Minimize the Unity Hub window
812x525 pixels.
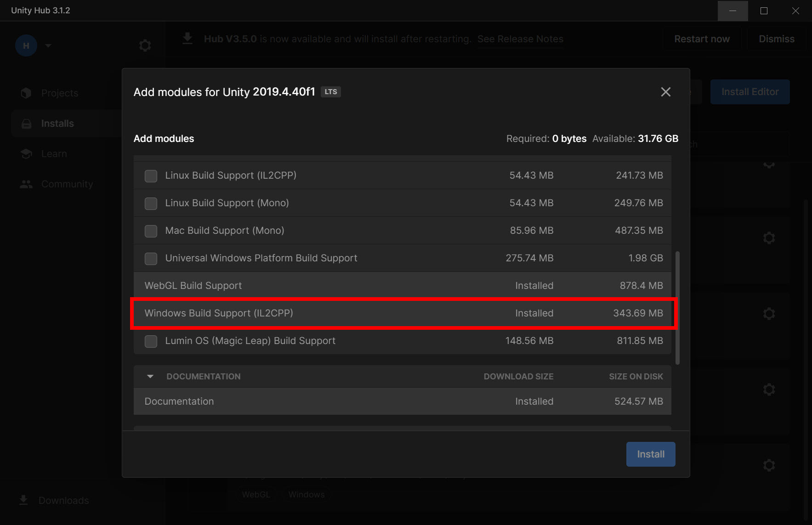[733, 11]
